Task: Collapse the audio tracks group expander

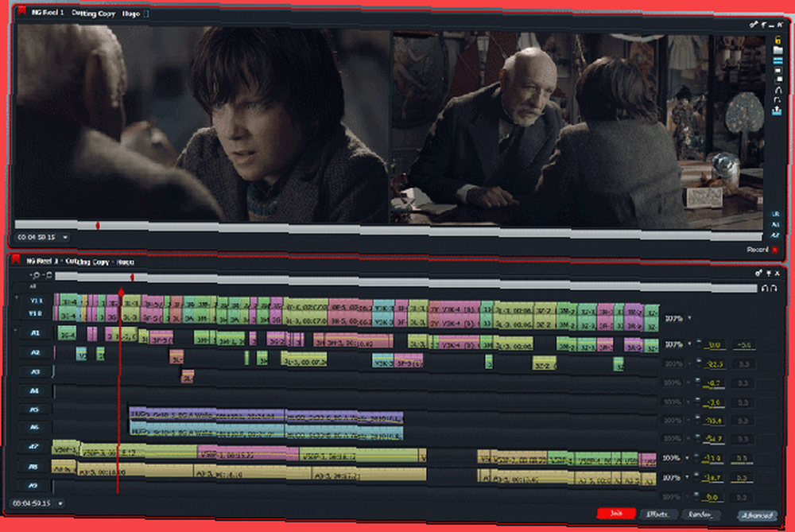Action: click(15, 331)
